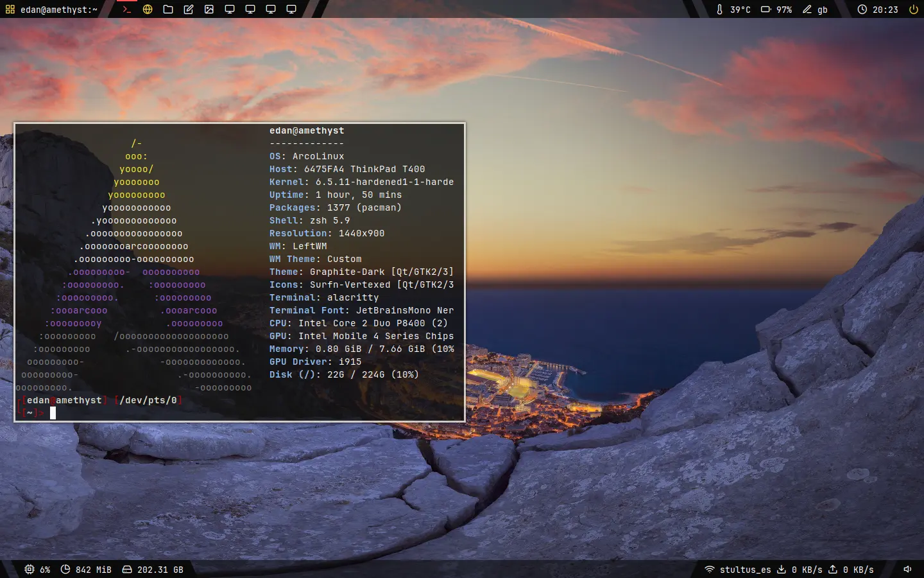Click the clock icon beside 20:23

[x=862, y=10]
